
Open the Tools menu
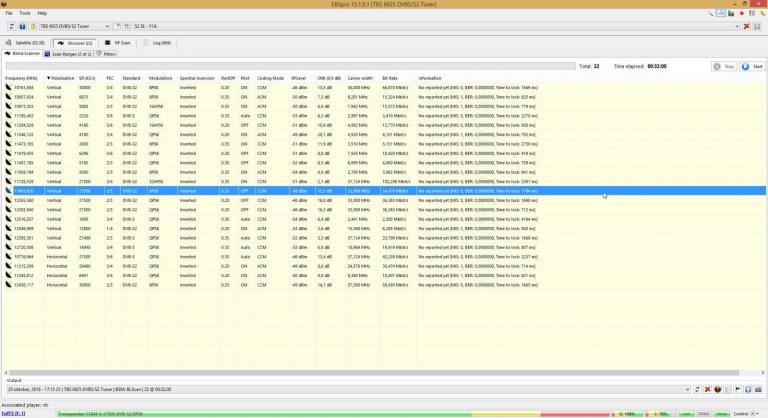coord(24,13)
